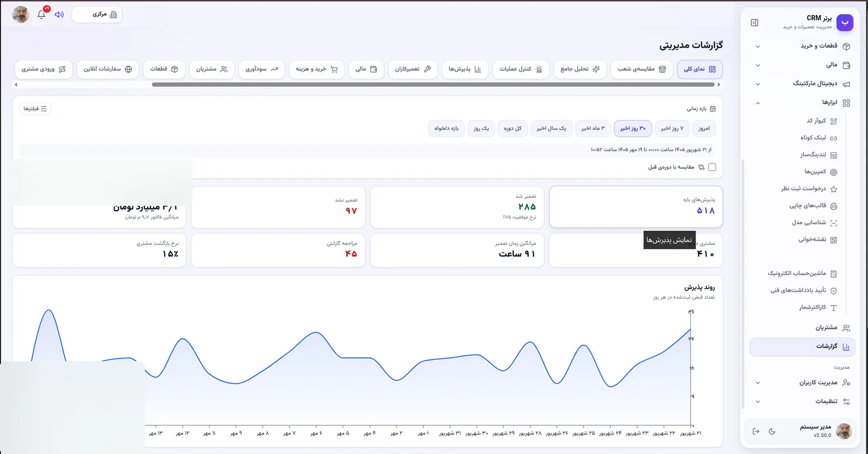Click the logout icon in sidebar footer
The width and height of the screenshot is (868, 454).
756,431
